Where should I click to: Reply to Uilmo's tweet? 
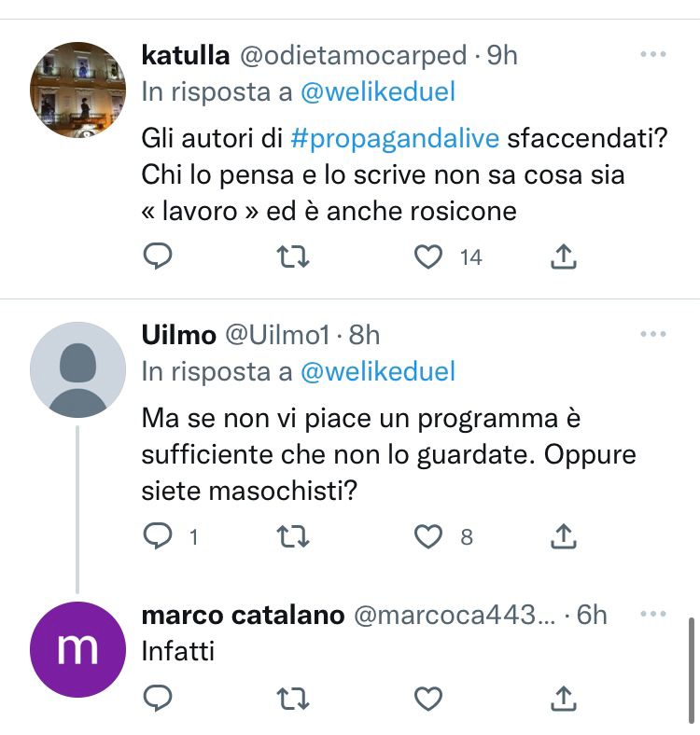(159, 536)
